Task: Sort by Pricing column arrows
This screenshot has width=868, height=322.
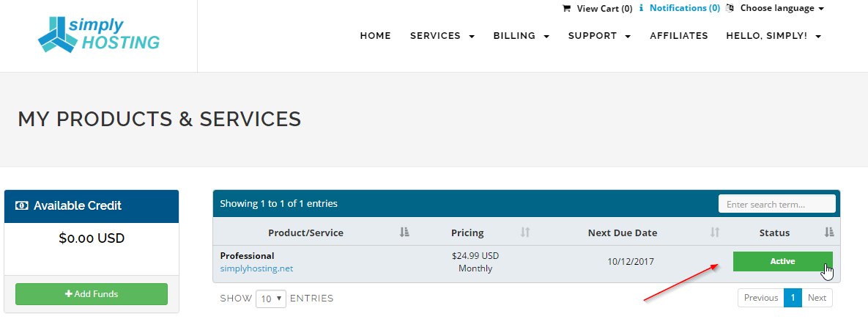Action: 525,233
